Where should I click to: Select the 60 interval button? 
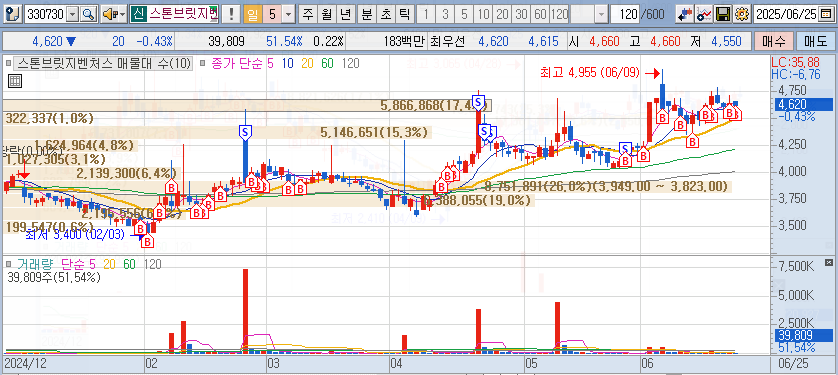540,14
